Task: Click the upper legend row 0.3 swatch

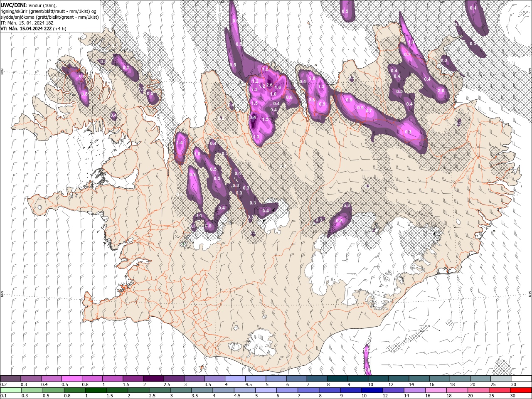Action: point(31,379)
